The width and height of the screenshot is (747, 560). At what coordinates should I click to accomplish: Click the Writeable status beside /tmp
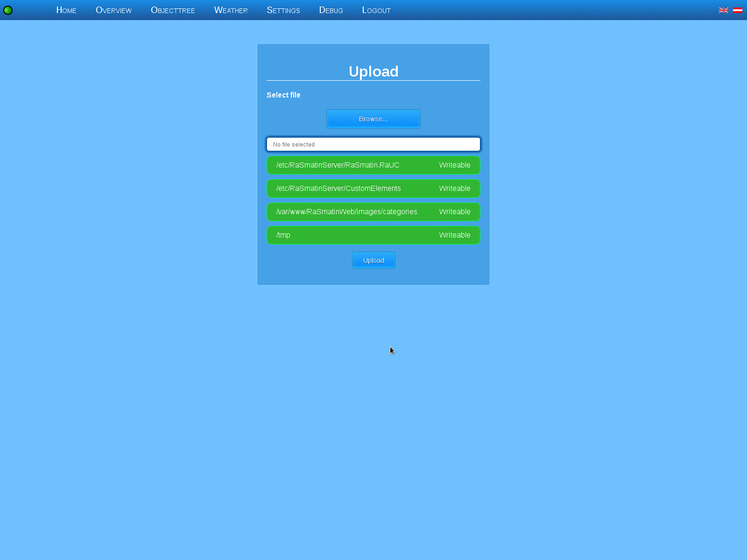(454, 235)
